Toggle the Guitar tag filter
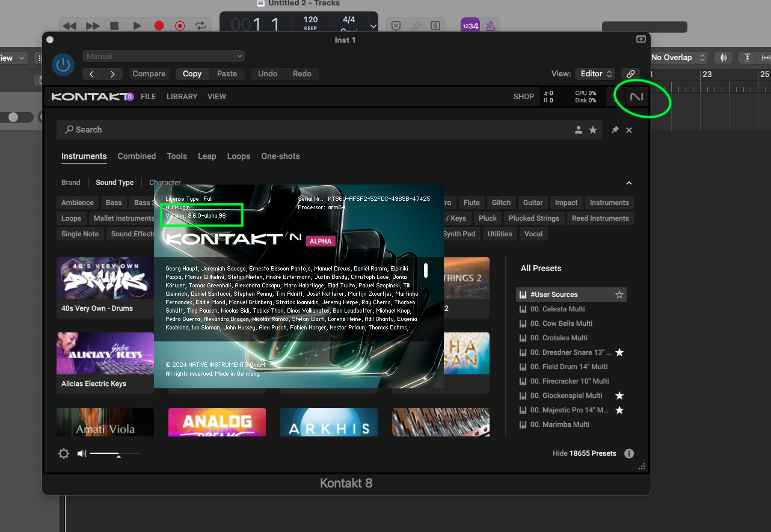The height and width of the screenshot is (532, 771). (x=533, y=203)
